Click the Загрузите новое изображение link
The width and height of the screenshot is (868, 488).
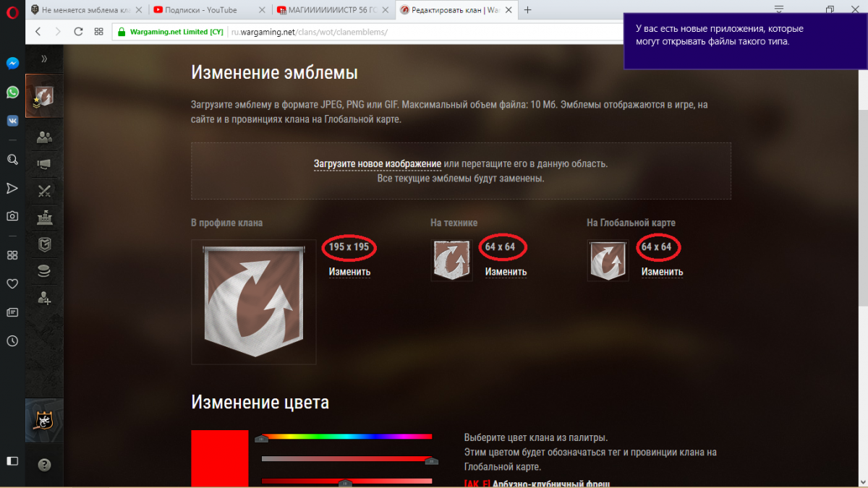pyautogui.click(x=377, y=164)
